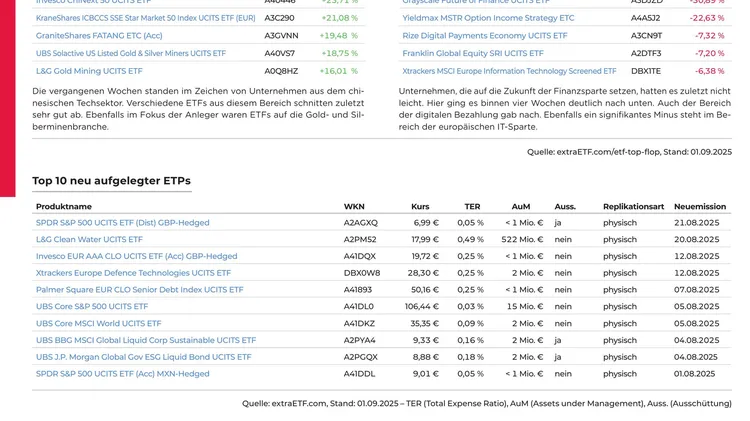Select WKN DBX1TE in flop list
The width and height of the screenshot is (750, 421).
(x=646, y=71)
